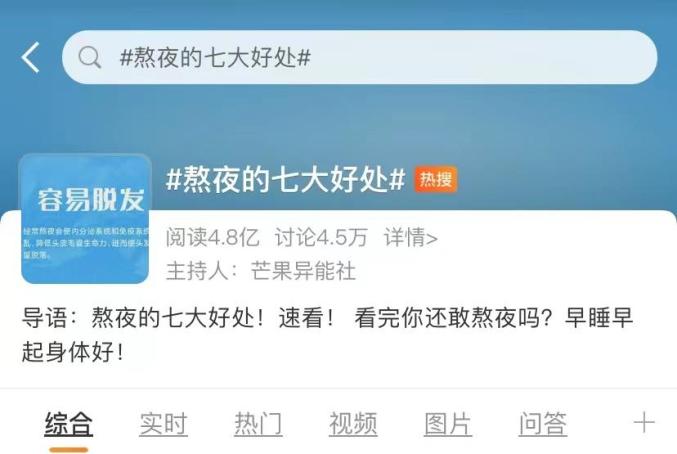
Task: Tap small caption text inside cover image
Action: (x=85, y=243)
